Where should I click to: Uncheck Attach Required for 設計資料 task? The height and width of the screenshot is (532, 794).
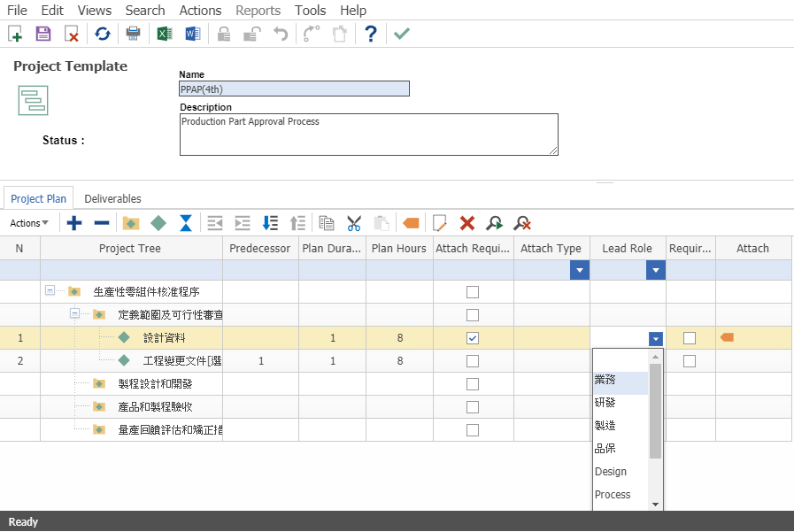tap(473, 337)
